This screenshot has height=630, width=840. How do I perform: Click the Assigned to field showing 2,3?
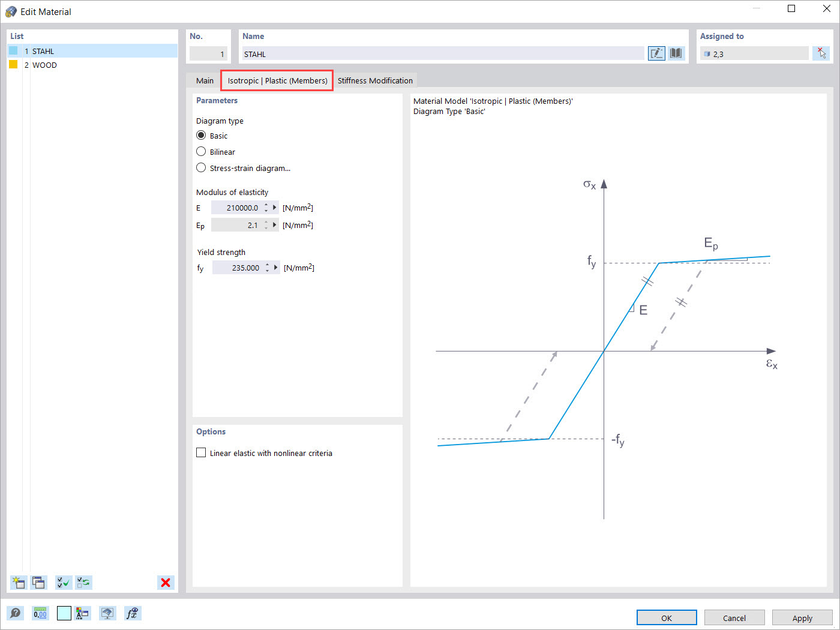754,54
